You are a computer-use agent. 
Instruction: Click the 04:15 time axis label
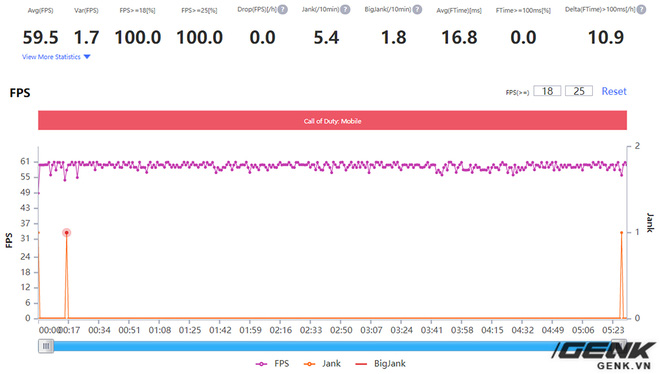coord(492,330)
